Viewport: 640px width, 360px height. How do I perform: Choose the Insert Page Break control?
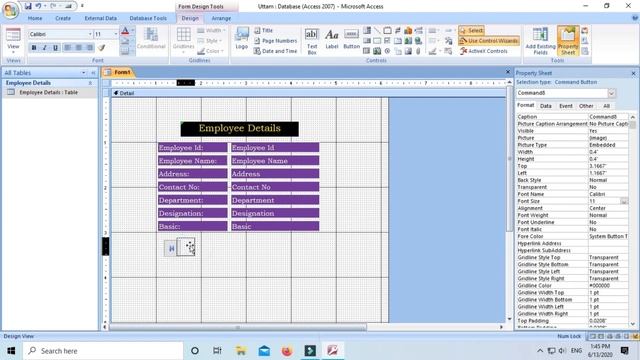click(418, 30)
